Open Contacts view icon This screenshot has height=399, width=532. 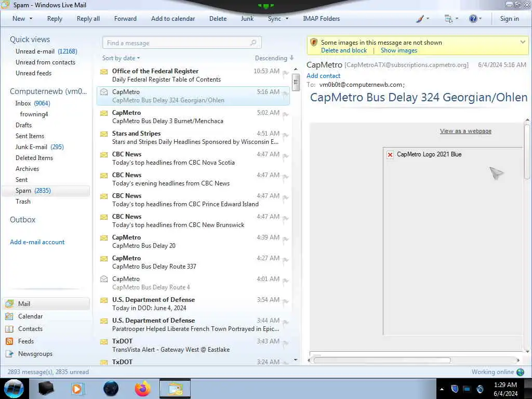coord(9,329)
